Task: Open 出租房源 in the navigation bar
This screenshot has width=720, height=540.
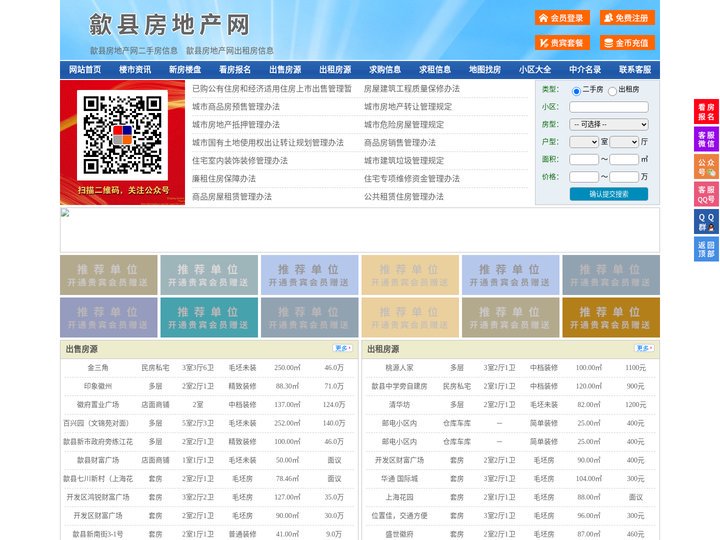Action: point(335,70)
